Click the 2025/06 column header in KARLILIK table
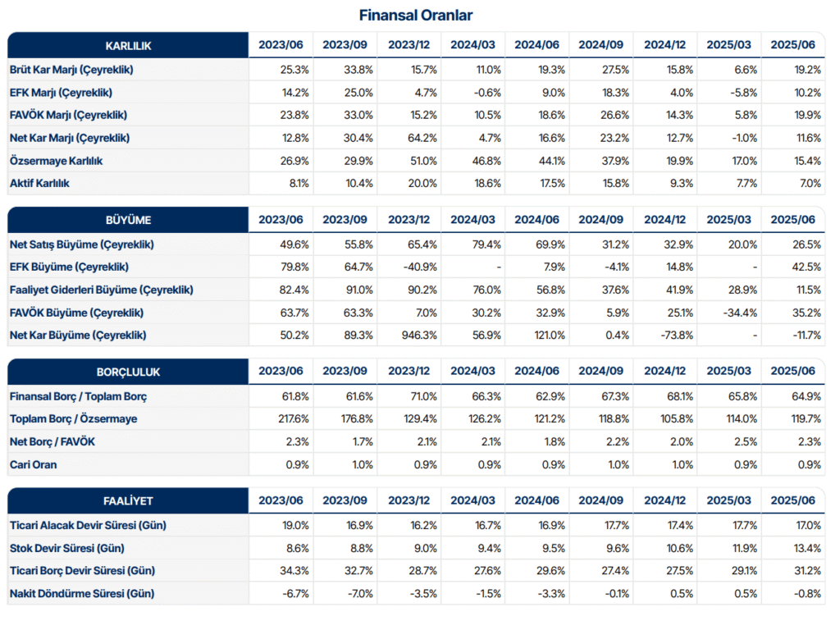The width and height of the screenshot is (840, 621). (792, 45)
